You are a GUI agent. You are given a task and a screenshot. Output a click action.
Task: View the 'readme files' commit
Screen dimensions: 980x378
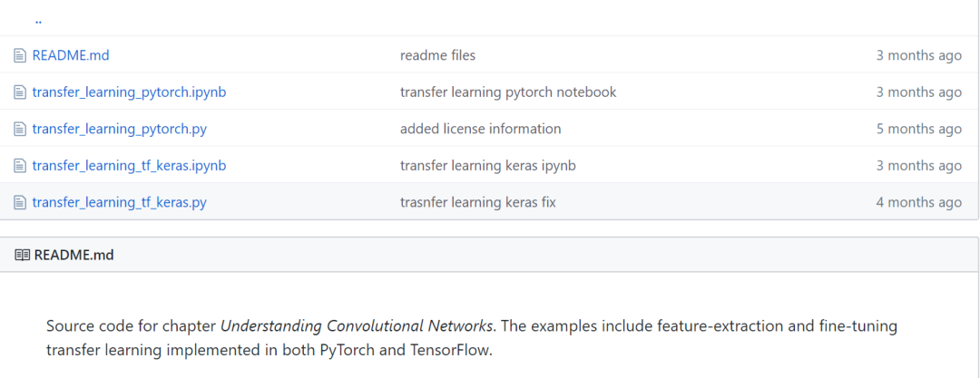pos(437,55)
